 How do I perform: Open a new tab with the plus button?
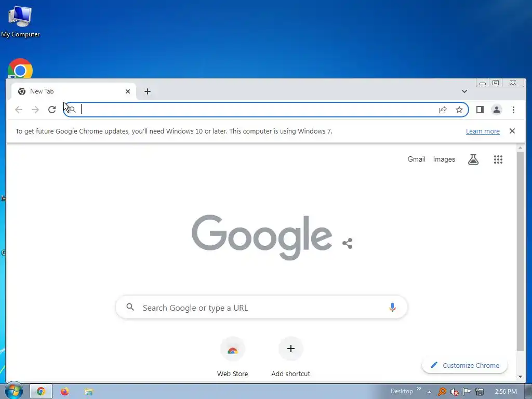coord(147,91)
